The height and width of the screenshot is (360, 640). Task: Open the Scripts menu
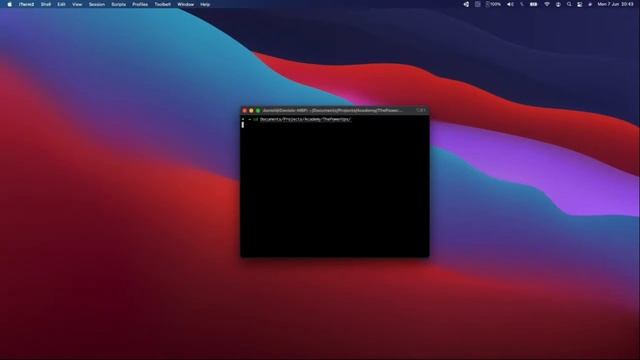(118, 4)
